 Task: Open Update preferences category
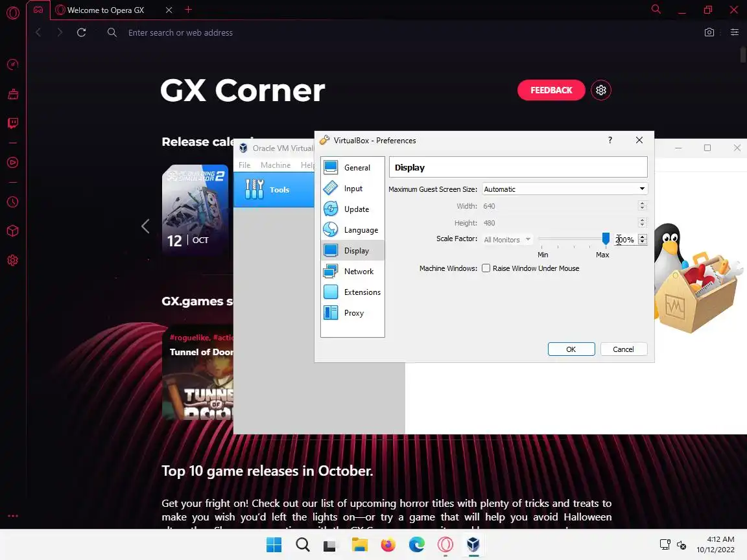pyautogui.click(x=353, y=209)
